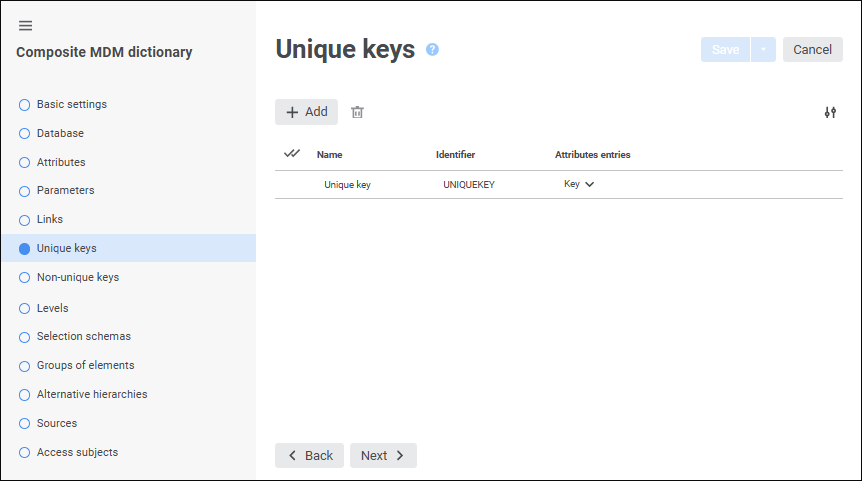Open the Alternative hierarchies section
This screenshot has height=481, width=862.
[x=91, y=394]
